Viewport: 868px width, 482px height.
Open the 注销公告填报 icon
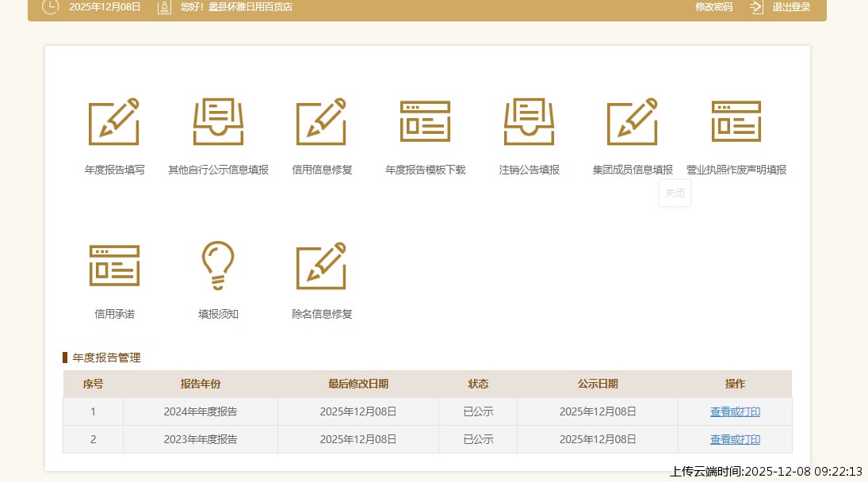point(529,122)
